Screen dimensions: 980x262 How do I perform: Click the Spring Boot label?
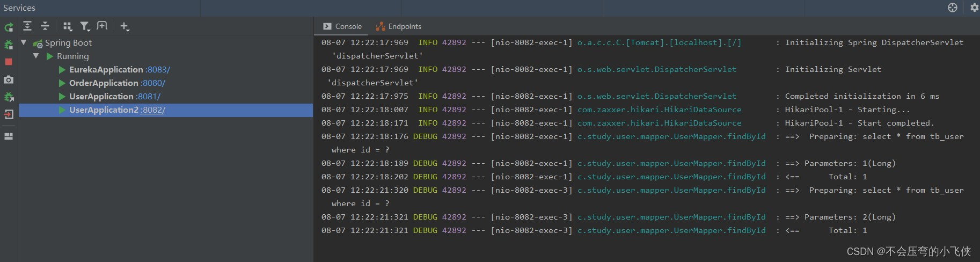pos(68,43)
